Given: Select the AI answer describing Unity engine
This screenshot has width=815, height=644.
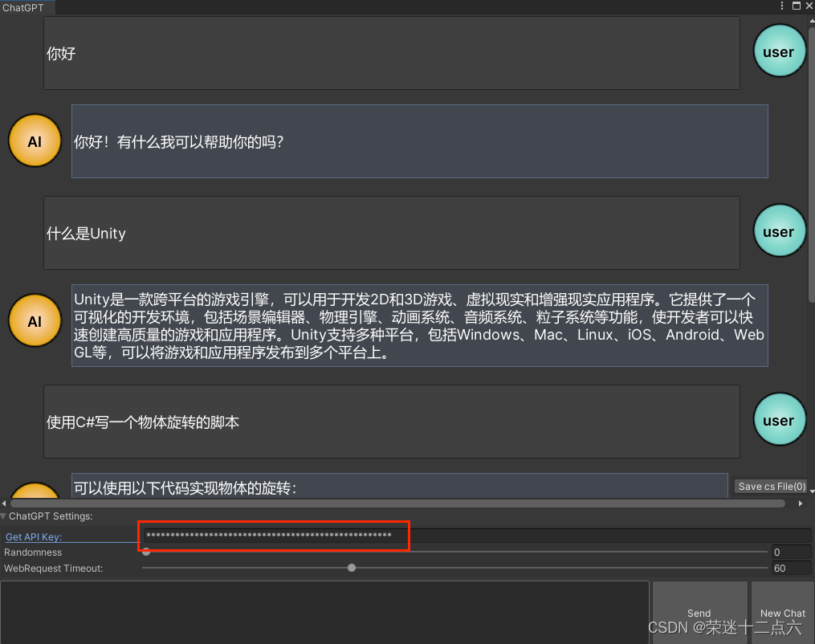Looking at the screenshot, I should point(419,325).
